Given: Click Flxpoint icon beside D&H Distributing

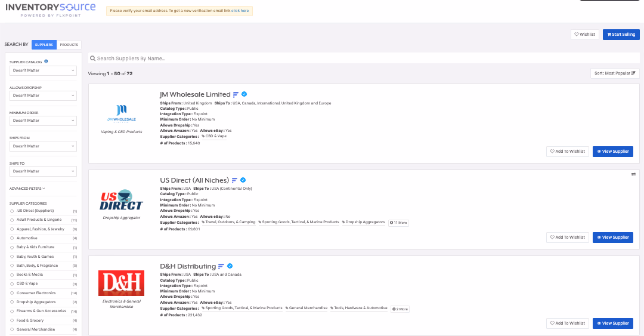Looking at the screenshot, I should click(x=221, y=267).
